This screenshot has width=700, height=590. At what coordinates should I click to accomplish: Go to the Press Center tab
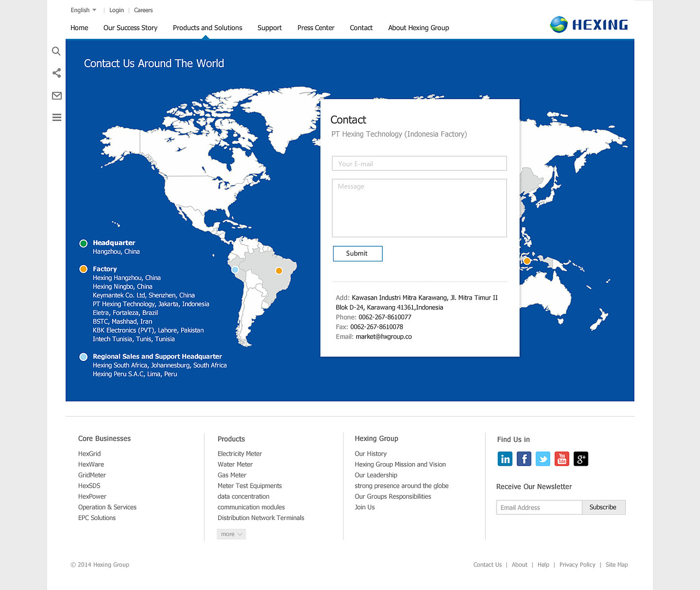pyautogui.click(x=316, y=27)
